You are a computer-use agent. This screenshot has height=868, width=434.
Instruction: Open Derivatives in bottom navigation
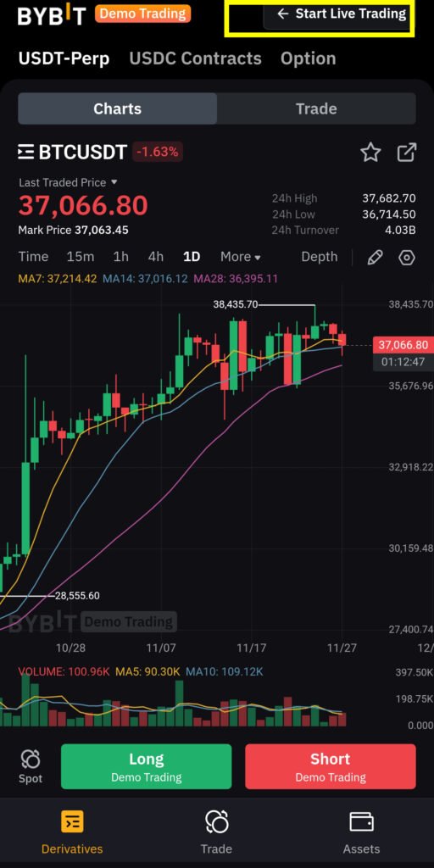72,833
